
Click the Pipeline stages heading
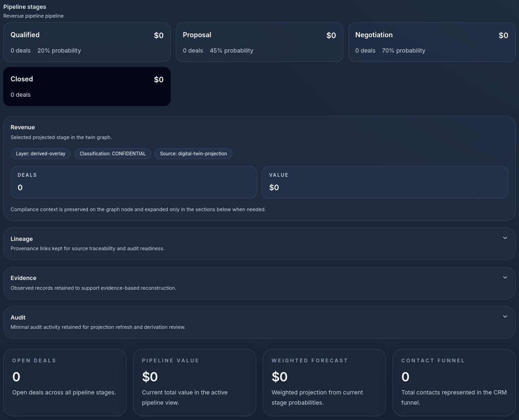[x=25, y=7]
